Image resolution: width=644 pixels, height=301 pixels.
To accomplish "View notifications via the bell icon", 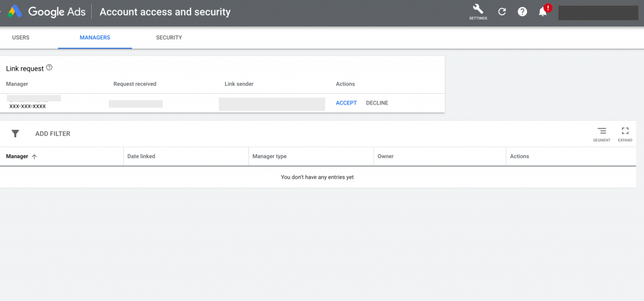I will click(x=543, y=12).
